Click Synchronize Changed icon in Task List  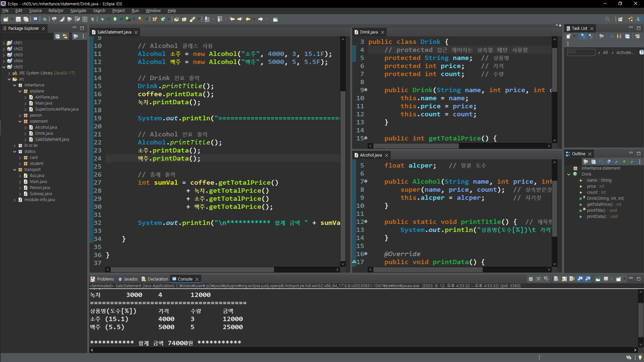point(637,36)
